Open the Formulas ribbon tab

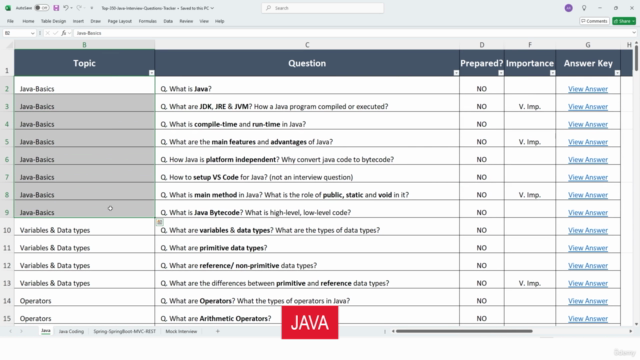point(147,21)
